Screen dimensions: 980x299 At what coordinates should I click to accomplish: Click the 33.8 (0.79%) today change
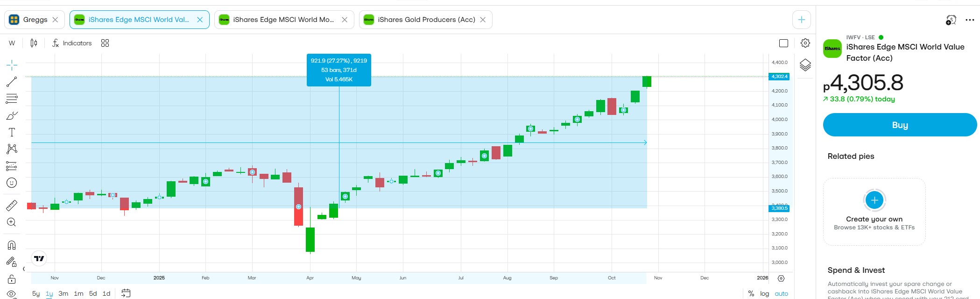click(x=859, y=99)
